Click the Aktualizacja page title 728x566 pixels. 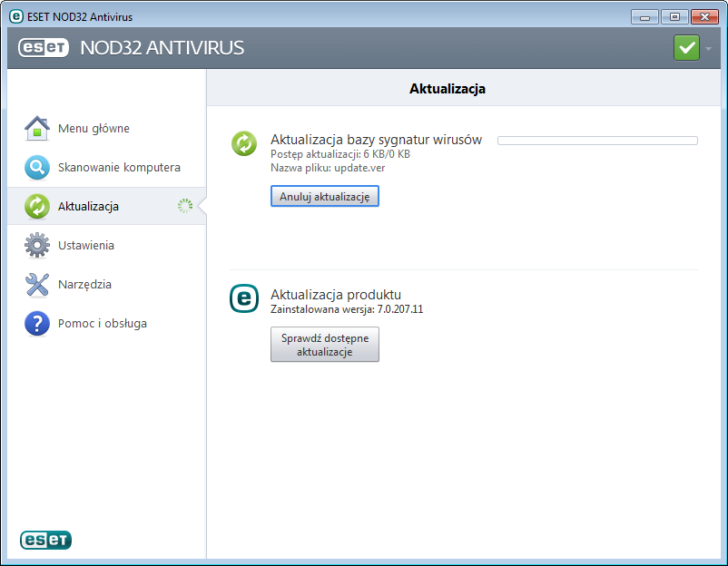448,89
